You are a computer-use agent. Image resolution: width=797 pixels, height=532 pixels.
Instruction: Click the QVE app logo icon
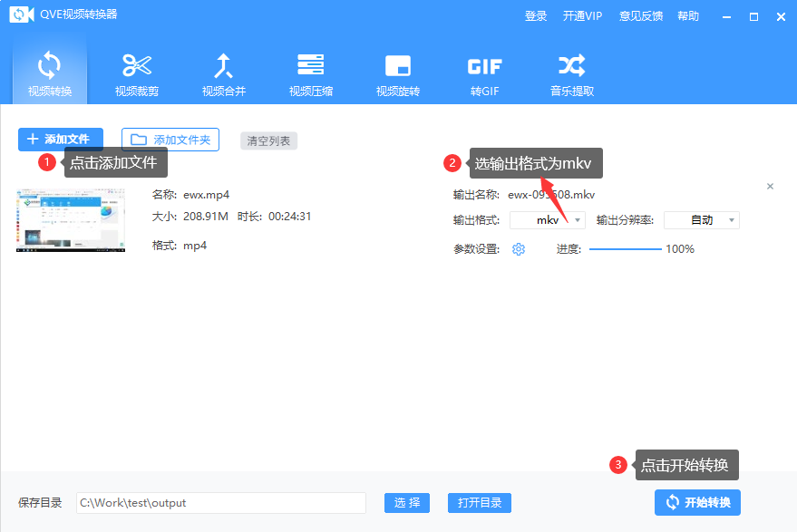22,15
